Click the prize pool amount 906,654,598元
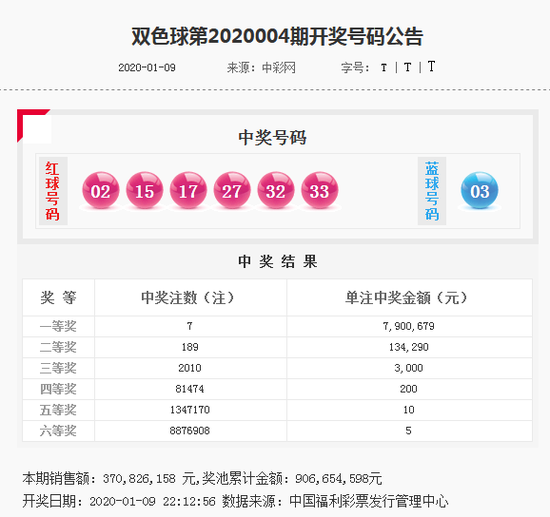Viewport: 550px width, 517px height. coord(338,479)
